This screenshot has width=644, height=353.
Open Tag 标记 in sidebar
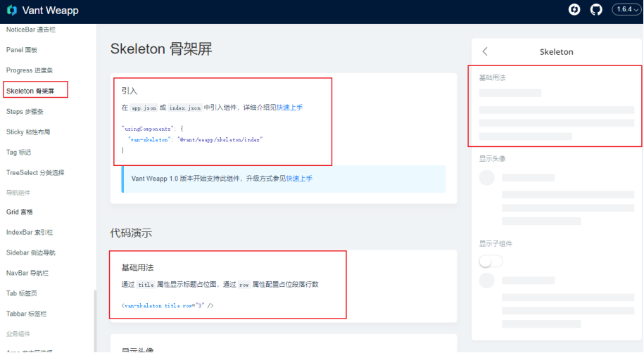coord(18,153)
